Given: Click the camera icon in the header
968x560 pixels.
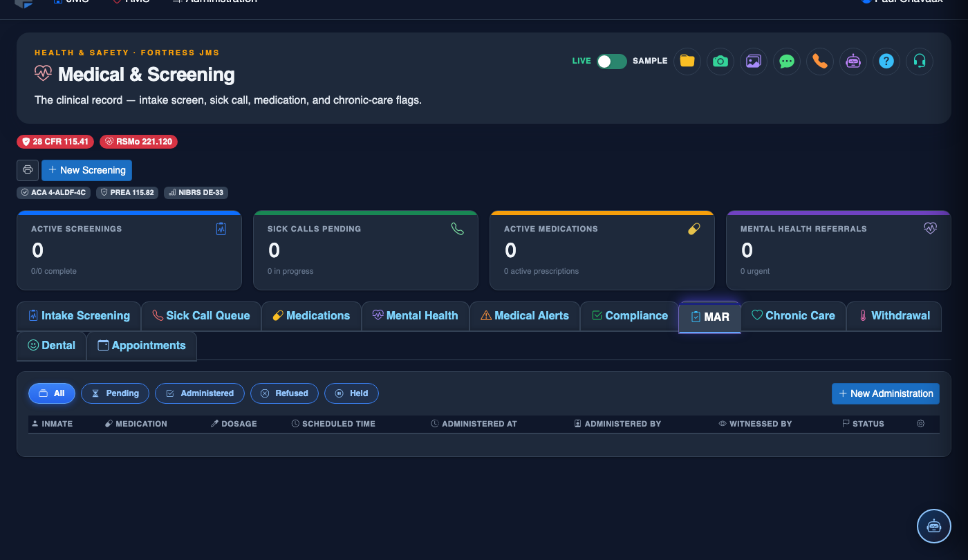Looking at the screenshot, I should coord(720,61).
